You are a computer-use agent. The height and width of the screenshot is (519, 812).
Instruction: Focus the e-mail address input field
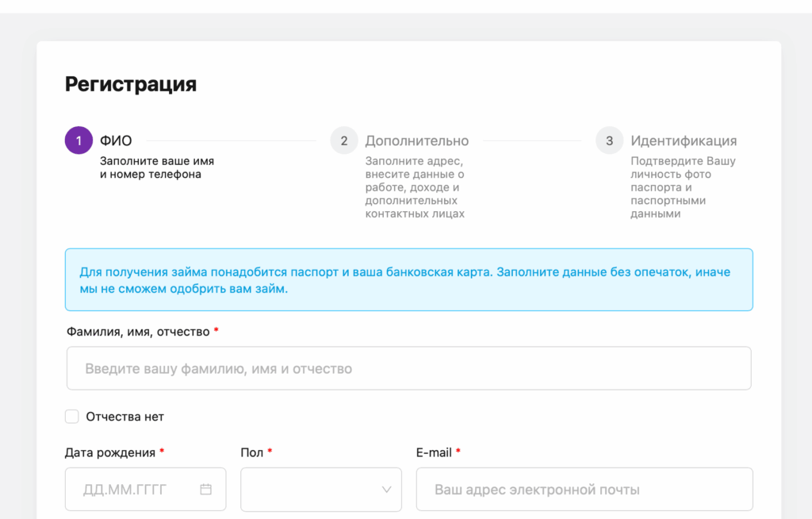click(584, 490)
